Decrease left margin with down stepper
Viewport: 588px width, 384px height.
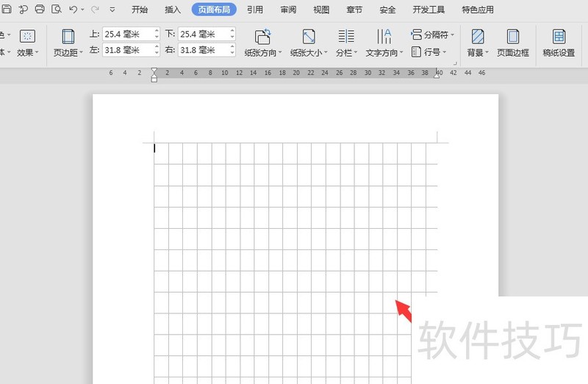pos(157,53)
